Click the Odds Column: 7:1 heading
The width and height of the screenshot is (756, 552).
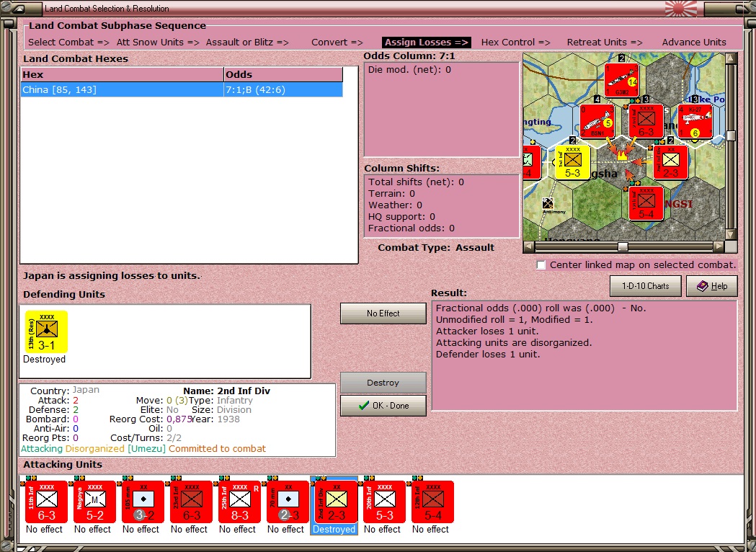click(409, 56)
